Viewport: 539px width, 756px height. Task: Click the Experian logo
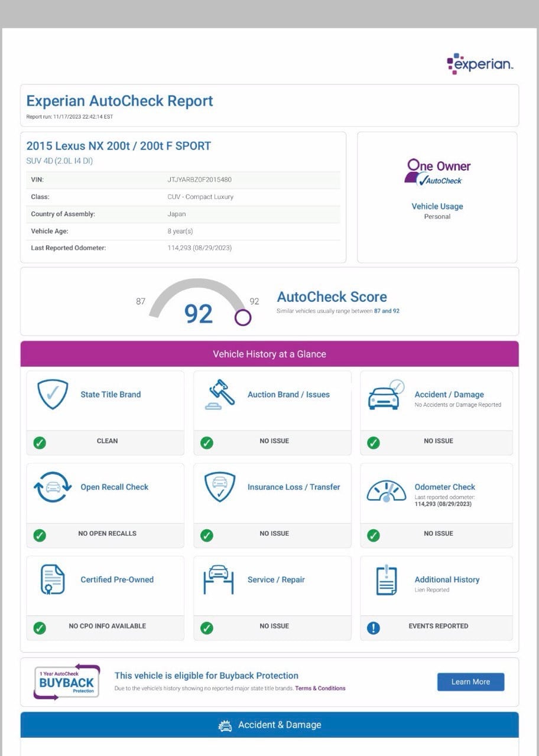coord(480,64)
